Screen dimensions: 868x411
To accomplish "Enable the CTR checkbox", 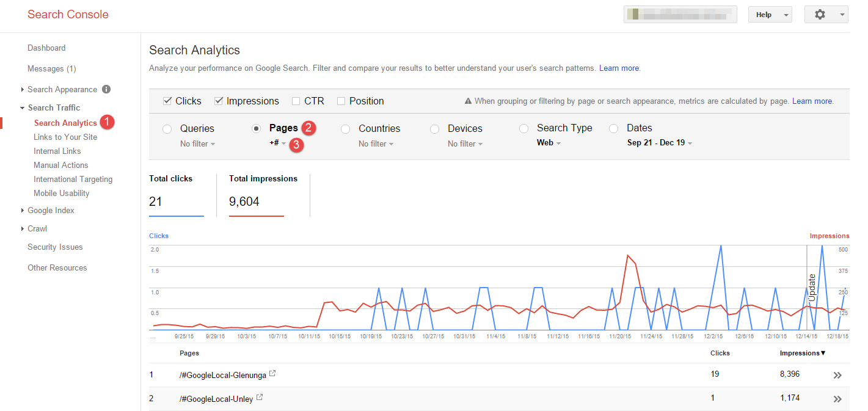I will (x=296, y=101).
